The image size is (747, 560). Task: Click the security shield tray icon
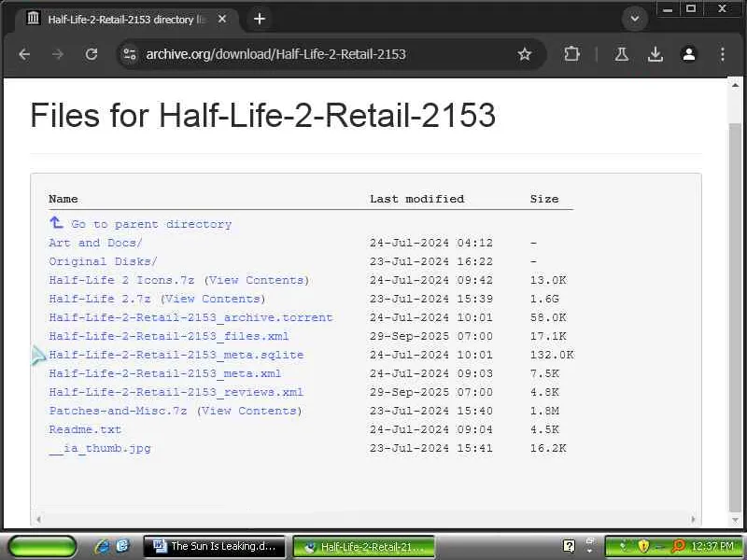643,546
